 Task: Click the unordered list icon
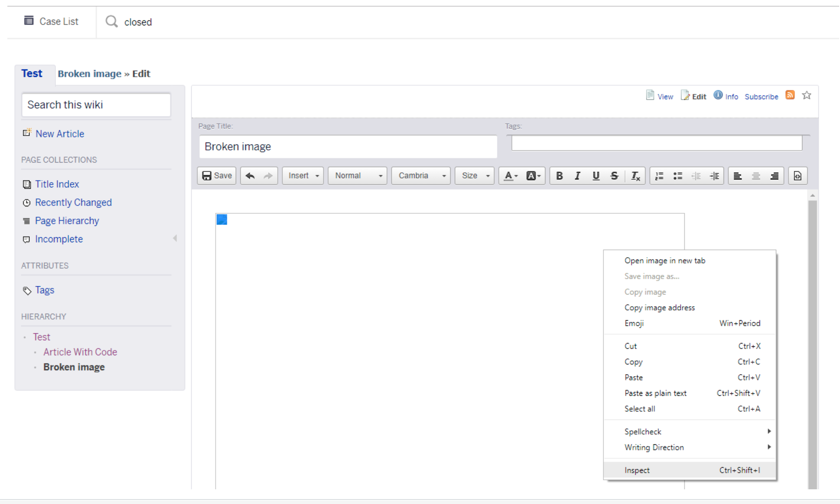coord(677,175)
